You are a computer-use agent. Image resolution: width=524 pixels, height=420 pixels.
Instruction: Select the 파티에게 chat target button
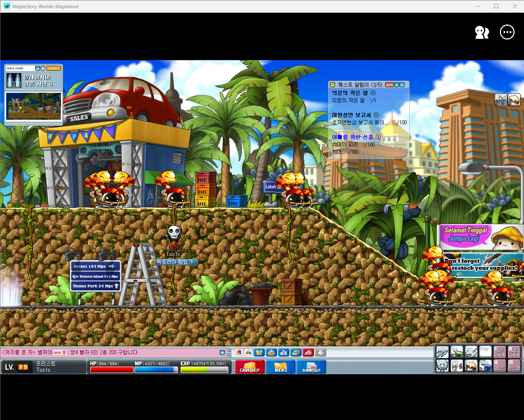point(514,352)
